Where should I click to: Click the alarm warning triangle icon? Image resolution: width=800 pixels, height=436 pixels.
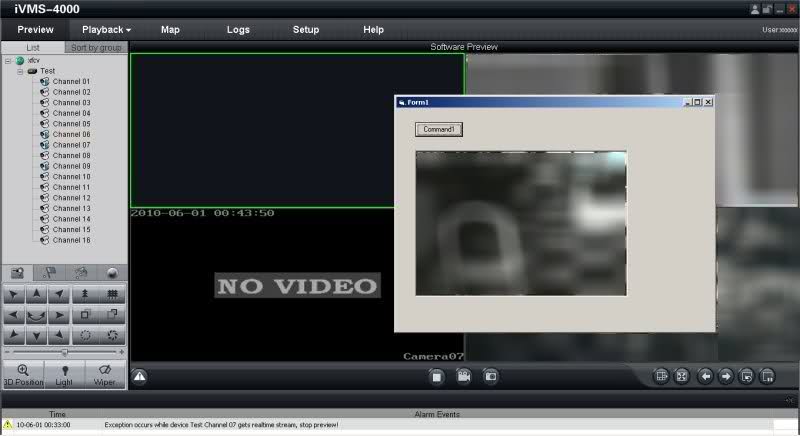point(139,376)
